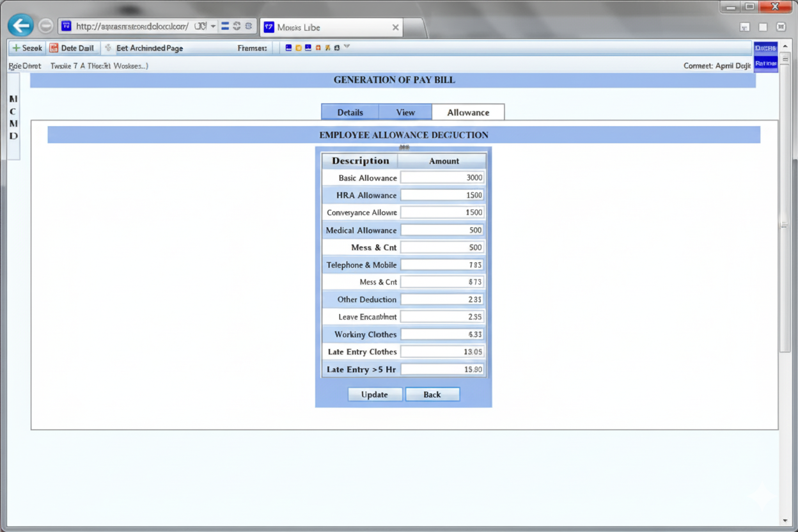Click the Medical Allowance amount field
The image size is (798, 532).
pyautogui.click(x=442, y=230)
